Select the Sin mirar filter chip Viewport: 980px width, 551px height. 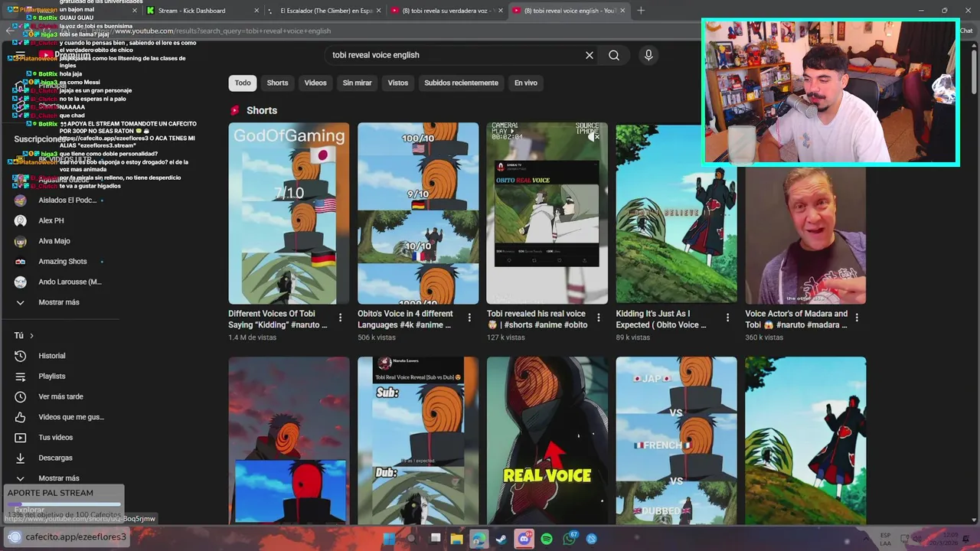tap(357, 83)
